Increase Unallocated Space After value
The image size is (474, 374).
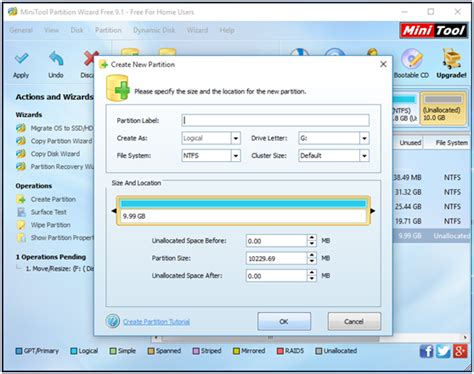click(312, 273)
